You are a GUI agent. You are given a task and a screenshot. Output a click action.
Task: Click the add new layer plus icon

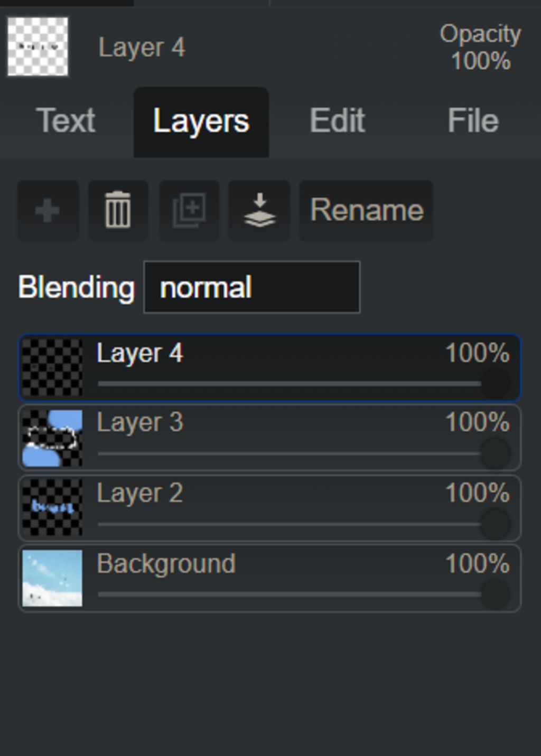(48, 211)
